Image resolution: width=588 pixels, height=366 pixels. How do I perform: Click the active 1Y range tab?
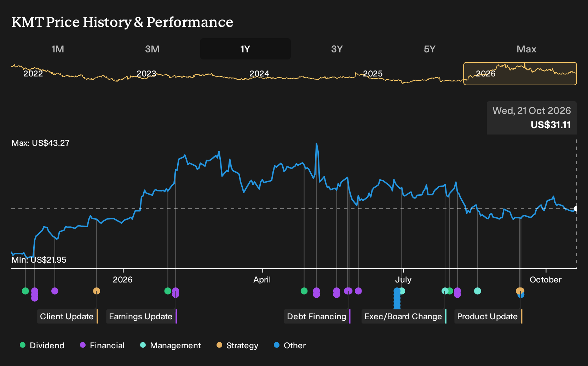click(246, 49)
